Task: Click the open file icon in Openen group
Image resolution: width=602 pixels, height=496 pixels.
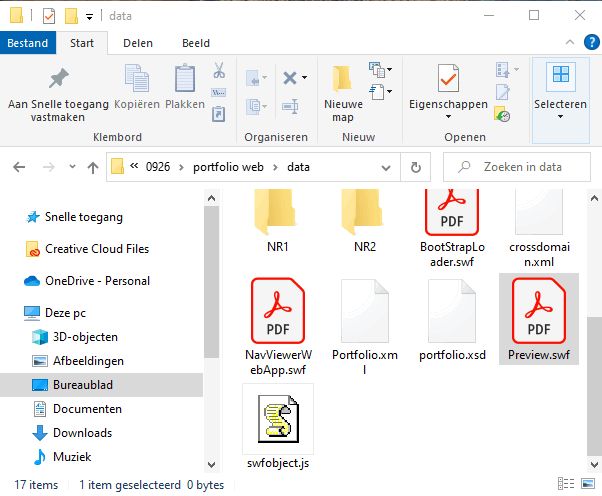Action: pos(503,70)
